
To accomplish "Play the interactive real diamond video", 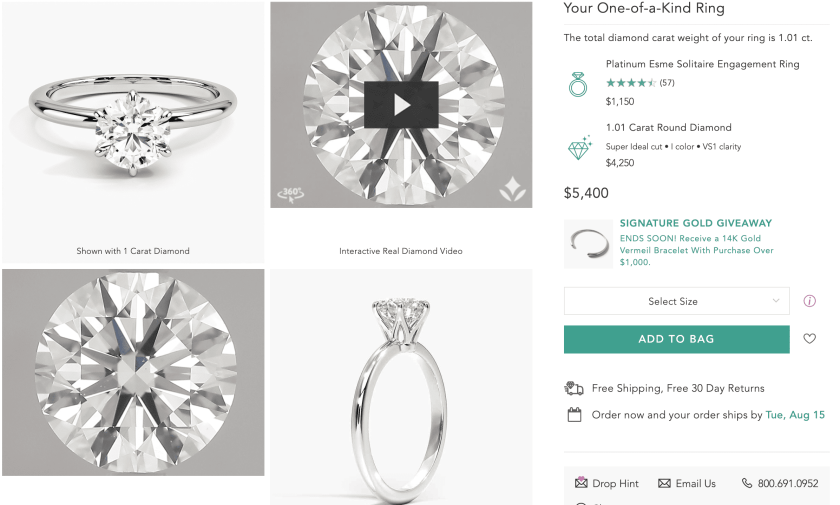I will point(401,104).
